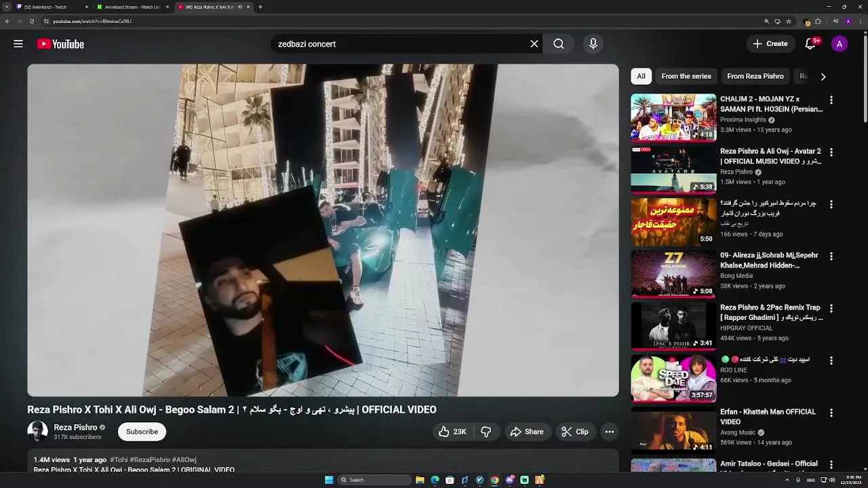
Task: Open Amir Tataloo - Gedaei video title
Action: pos(769,464)
